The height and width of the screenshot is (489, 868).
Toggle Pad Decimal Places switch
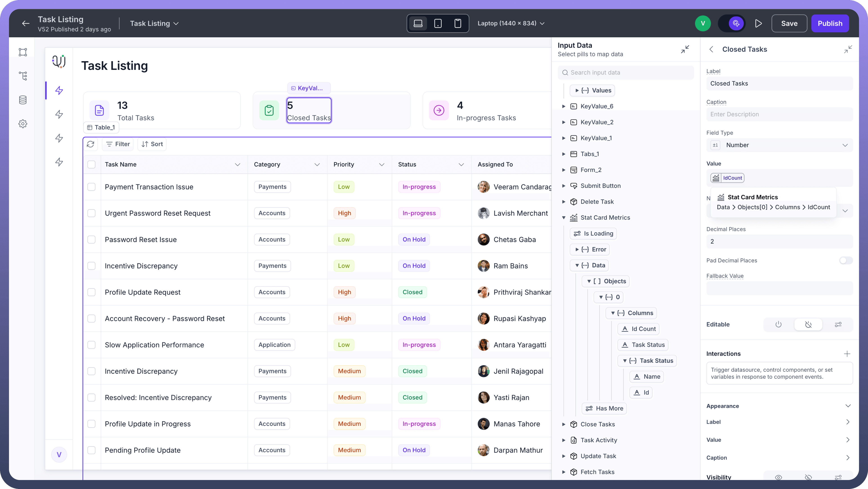pos(846,260)
